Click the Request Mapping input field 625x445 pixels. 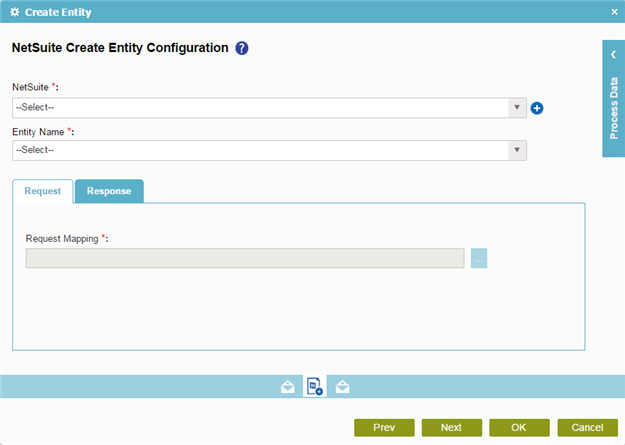coord(245,258)
